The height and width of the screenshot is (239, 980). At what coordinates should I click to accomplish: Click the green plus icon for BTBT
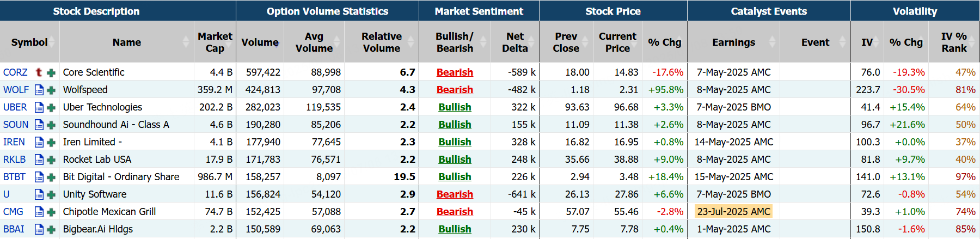click(51, 177)
